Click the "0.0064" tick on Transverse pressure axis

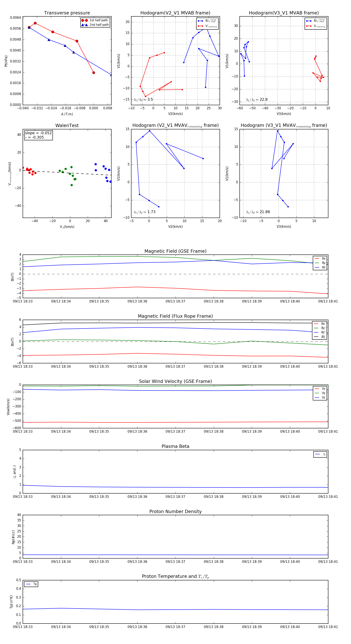15,18
